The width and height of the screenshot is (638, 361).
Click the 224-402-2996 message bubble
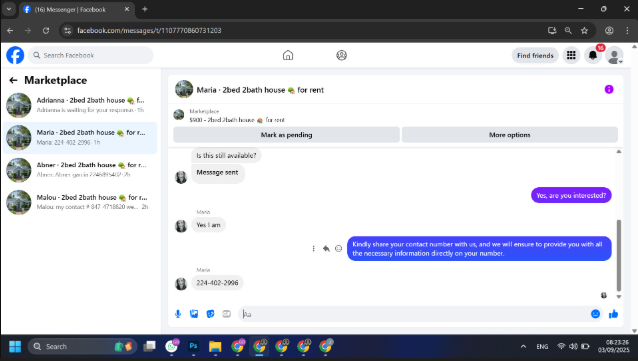click(x=217, y=283)
